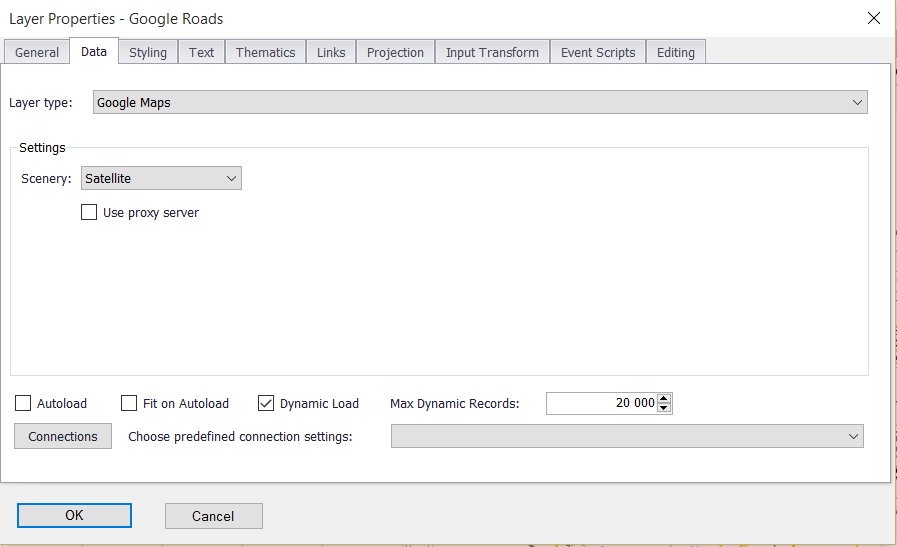The width and height of the screenshot is (897, 547).
Task: Expand the Layer type dropdown
Action: click(480, 102)
